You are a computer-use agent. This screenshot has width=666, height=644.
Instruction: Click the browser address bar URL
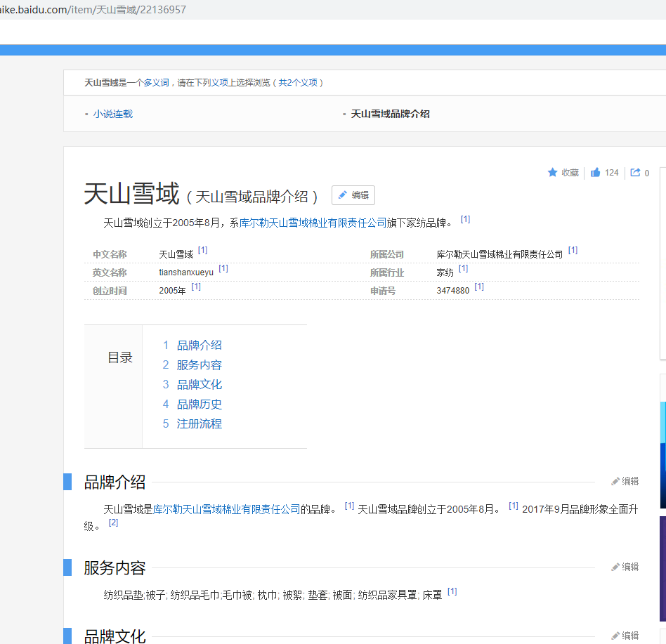click(93, 9)
